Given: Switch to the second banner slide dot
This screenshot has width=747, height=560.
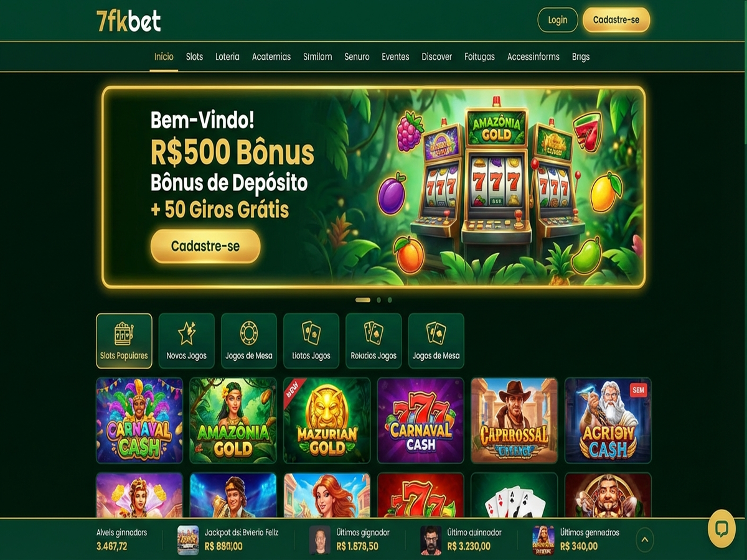Looking at the screenshot, I should (x=378, y=300).
